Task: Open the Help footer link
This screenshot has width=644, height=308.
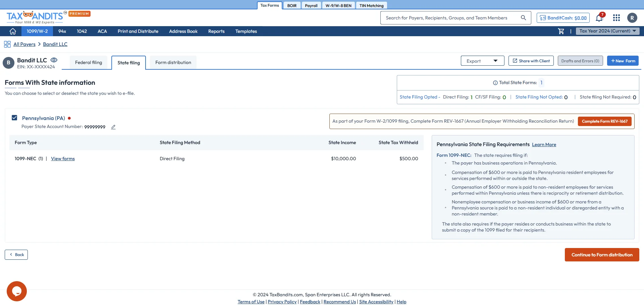Action: click(x=401, y=302)
